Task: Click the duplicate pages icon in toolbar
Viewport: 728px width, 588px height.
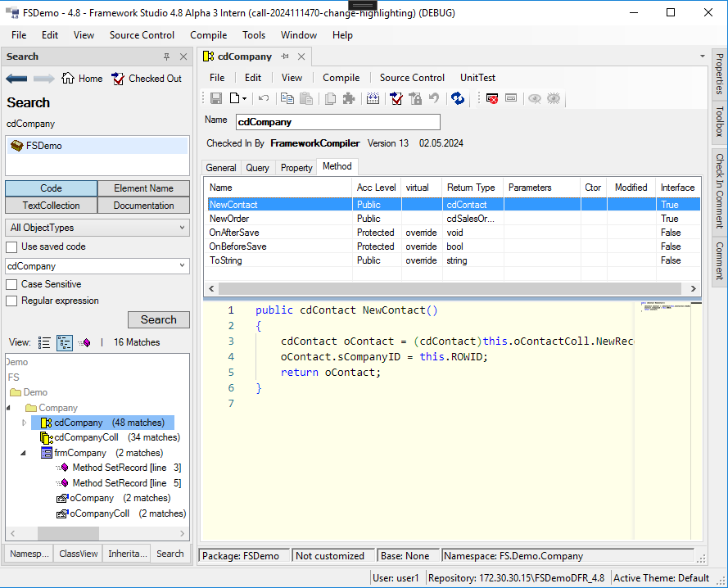Action: tap(331, 98)
